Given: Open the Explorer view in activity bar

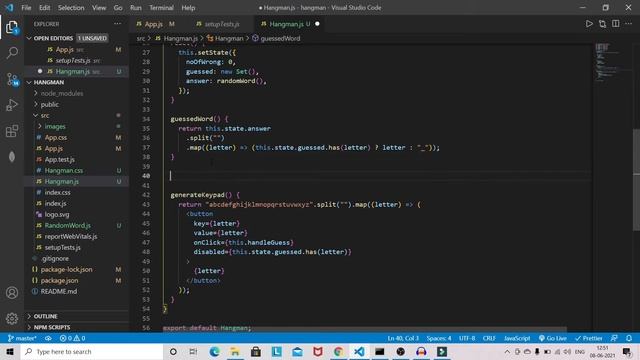Looking at the screenshot, I should (12, 28).
